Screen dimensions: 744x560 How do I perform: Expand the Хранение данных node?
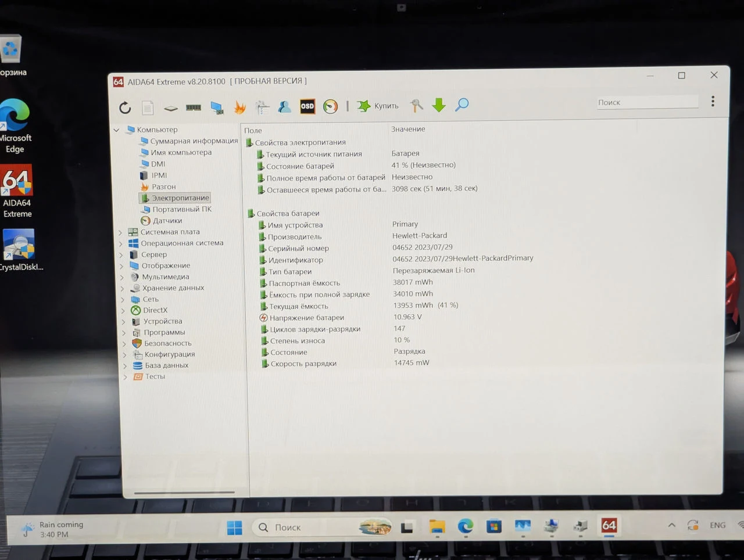point(122,288)
